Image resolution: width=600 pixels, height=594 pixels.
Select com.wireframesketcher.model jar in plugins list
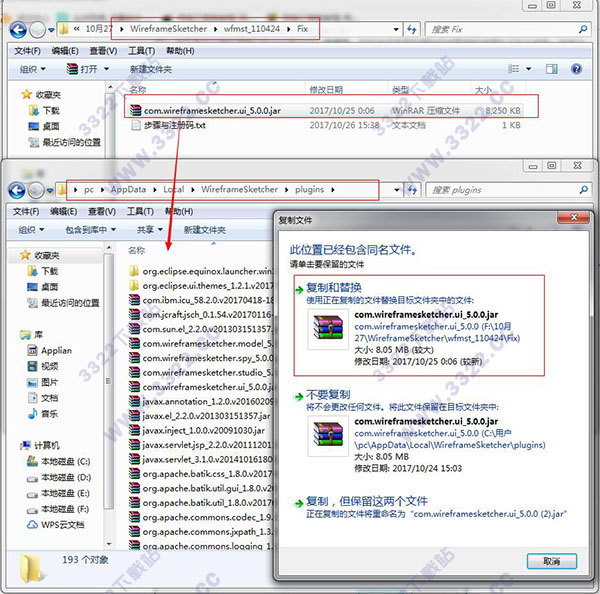point(201,344)
